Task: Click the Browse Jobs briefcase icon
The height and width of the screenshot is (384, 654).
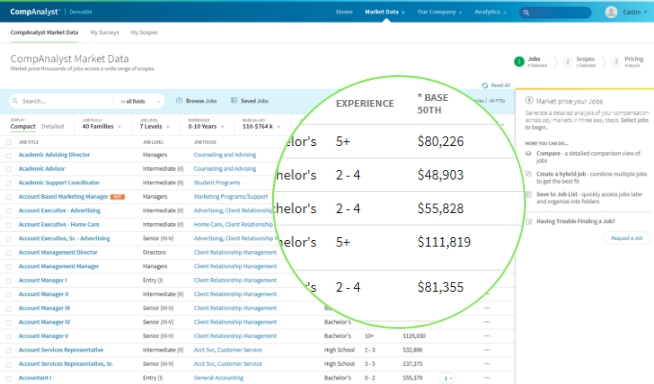Action: coord(179,100)
